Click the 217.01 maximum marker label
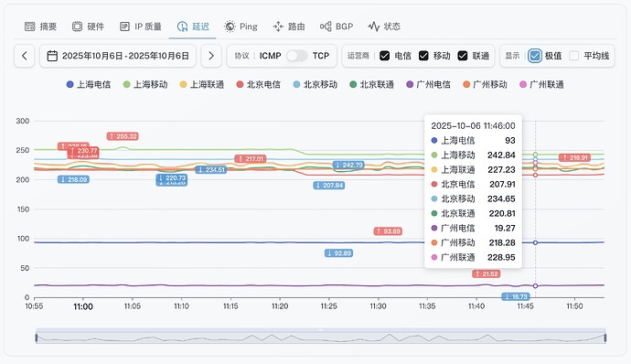The image size is (631, 364). pos(251,159)
